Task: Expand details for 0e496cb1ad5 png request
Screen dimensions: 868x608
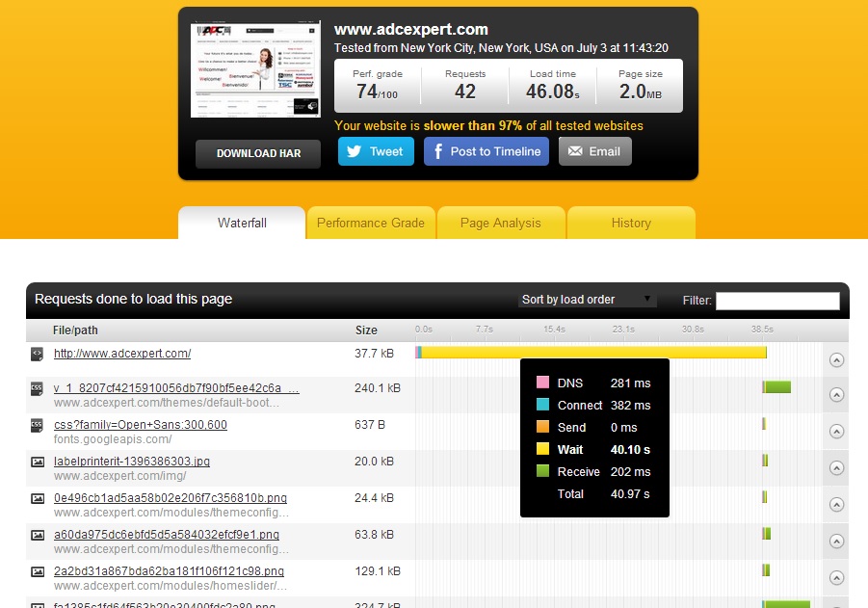Action: tap(836, 505)
